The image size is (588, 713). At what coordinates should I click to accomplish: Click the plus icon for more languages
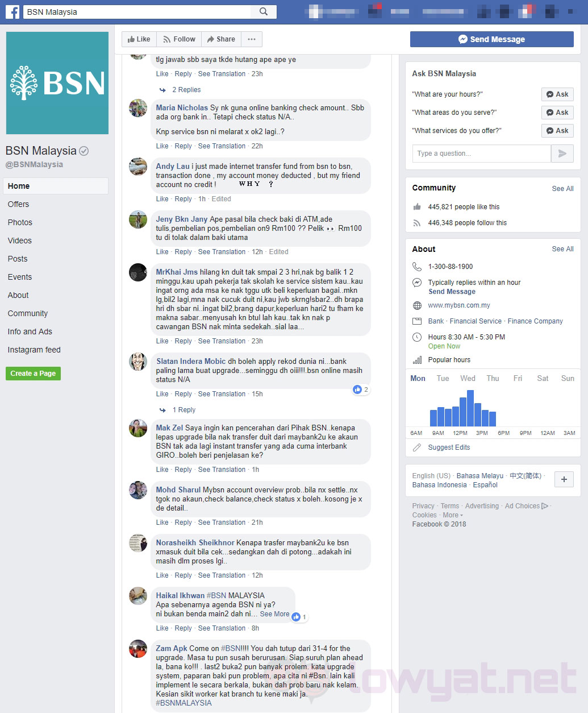(x=564, y=479)
